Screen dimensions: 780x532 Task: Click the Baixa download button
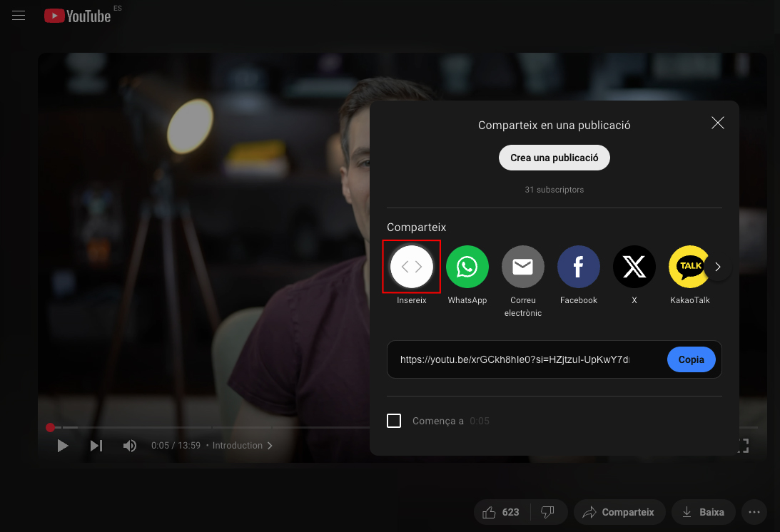tap(704, 512)
